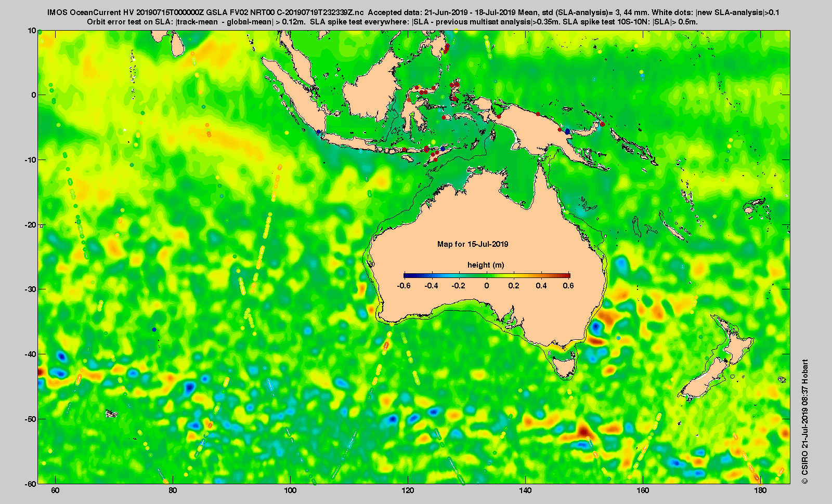Click the latitude -20 axis label
This screenshot has height=504, width=832.
click(x=30, y=225)
